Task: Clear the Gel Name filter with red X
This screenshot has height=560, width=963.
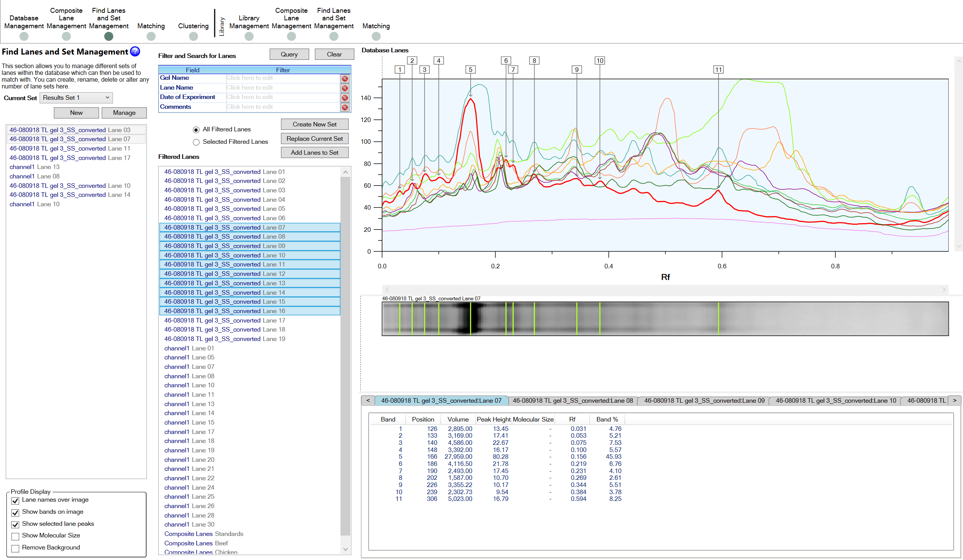Action: [x=345, y=78]
